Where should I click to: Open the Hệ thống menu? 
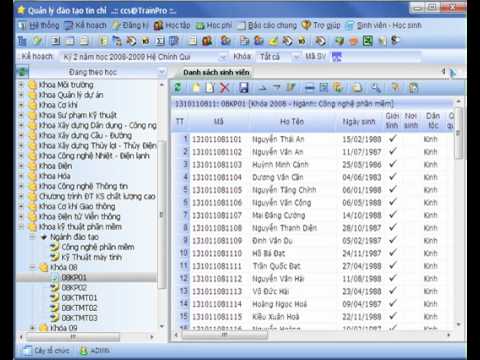coord(39,25)
